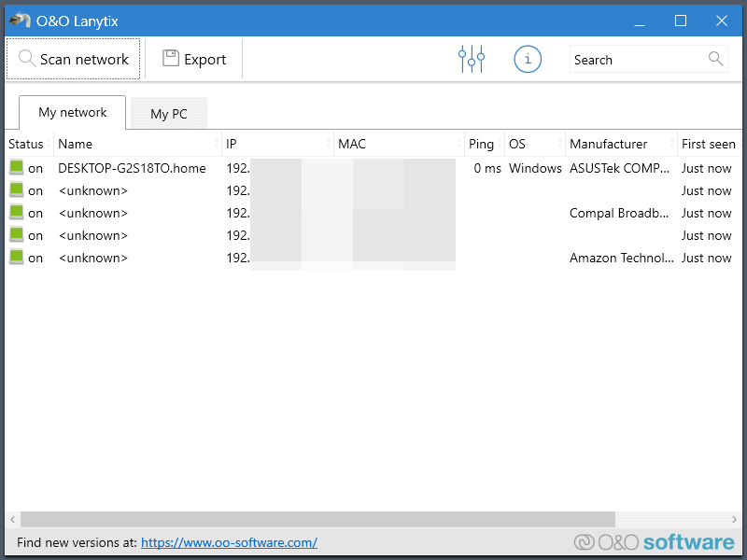
Task: Switch to the My PC tab
Action: tap(169, 114)
